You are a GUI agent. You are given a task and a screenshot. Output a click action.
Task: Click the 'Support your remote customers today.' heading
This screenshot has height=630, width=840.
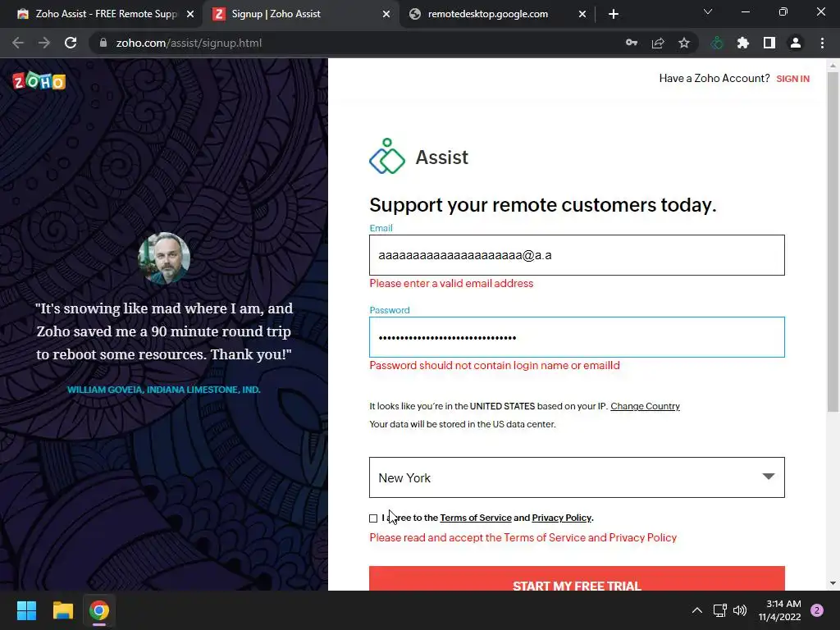pos(543,204)
